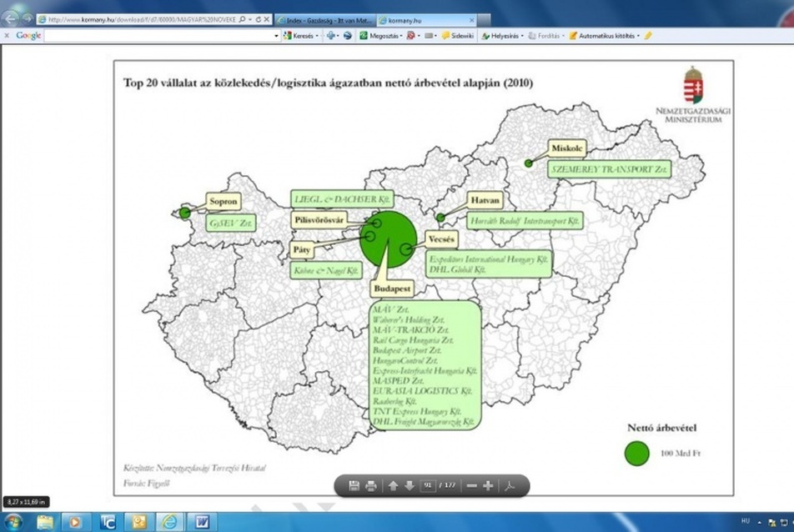Go to previous PDF page with up arrow
Image resolution: width=794 pixels, height=532 pixels.
[x=393, y=486]
